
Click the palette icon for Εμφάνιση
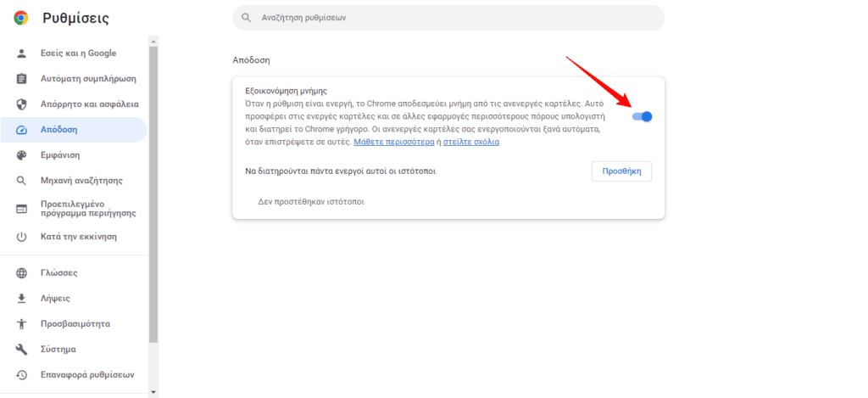(x=22, y=155)
